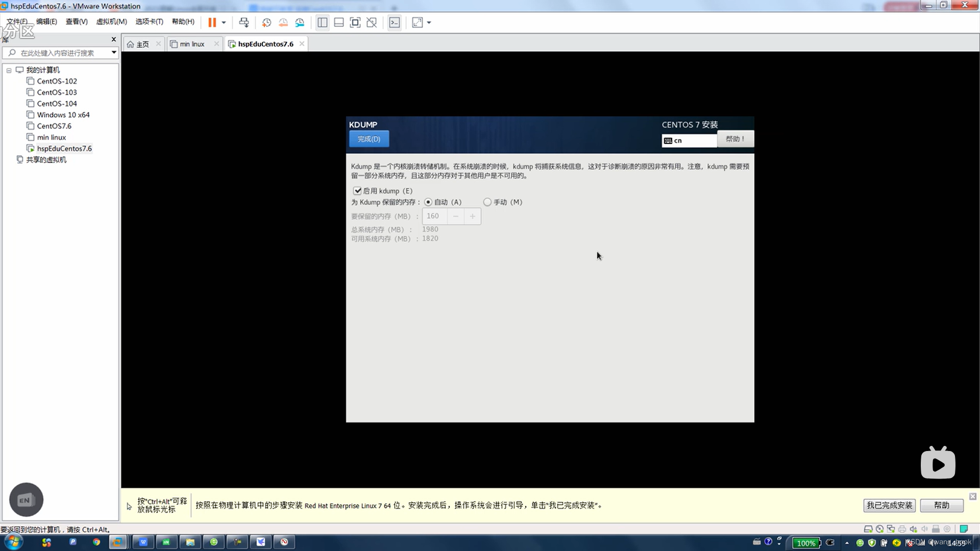Click the CD/DVD device status icon
Image resolution: width=980 pixels, height=551 pixels.
[x=879, y=529]
